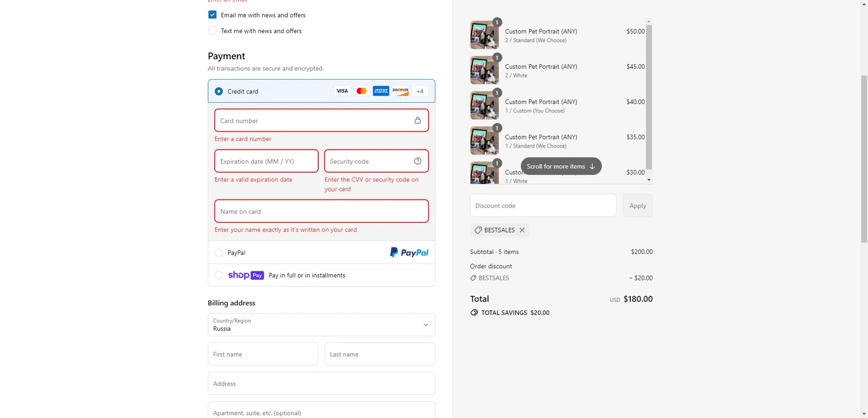868x418 pixels.
Task: Select the PayPal payment option
Action: (219, 253)
